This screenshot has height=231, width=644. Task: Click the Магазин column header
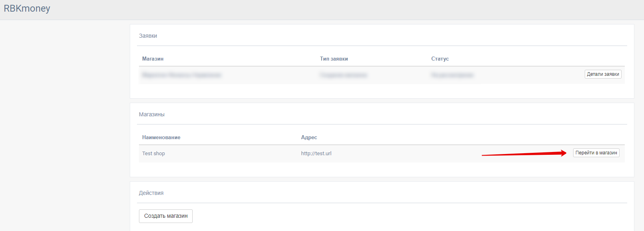coord(153,59)
